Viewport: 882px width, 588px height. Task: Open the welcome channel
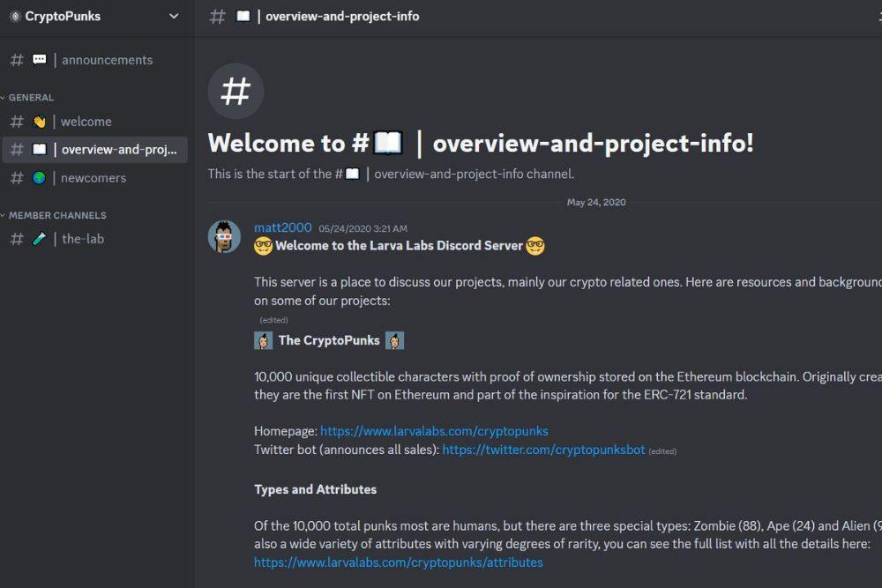coord(94,122)
